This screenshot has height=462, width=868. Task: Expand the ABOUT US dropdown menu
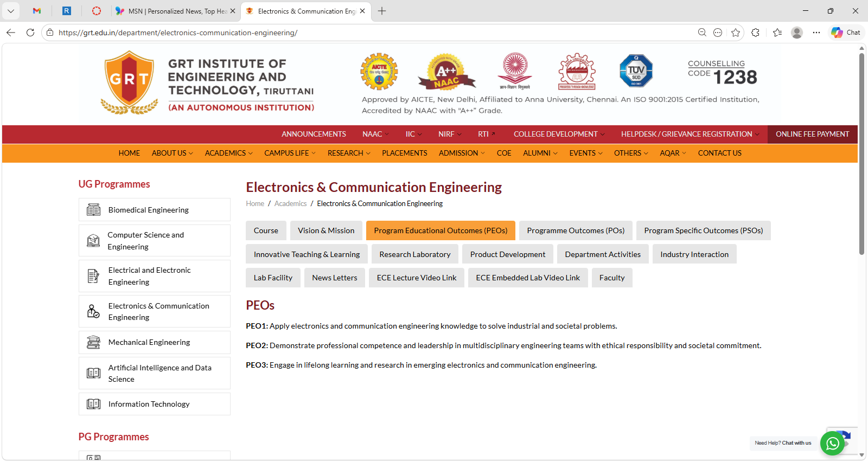click(x=172, y=153)
